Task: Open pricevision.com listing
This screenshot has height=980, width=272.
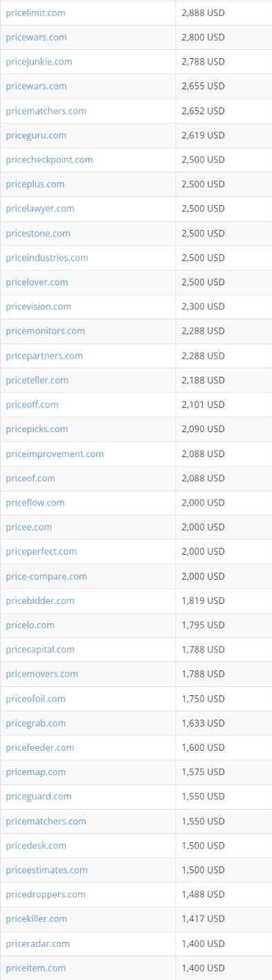Action: coord(38,306)
